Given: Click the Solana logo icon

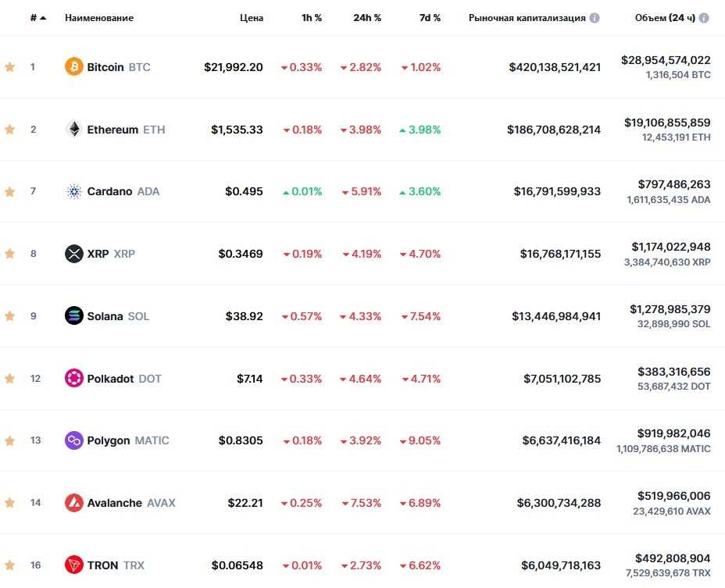Looking at the screenshot, I should [x=74, y=316].
